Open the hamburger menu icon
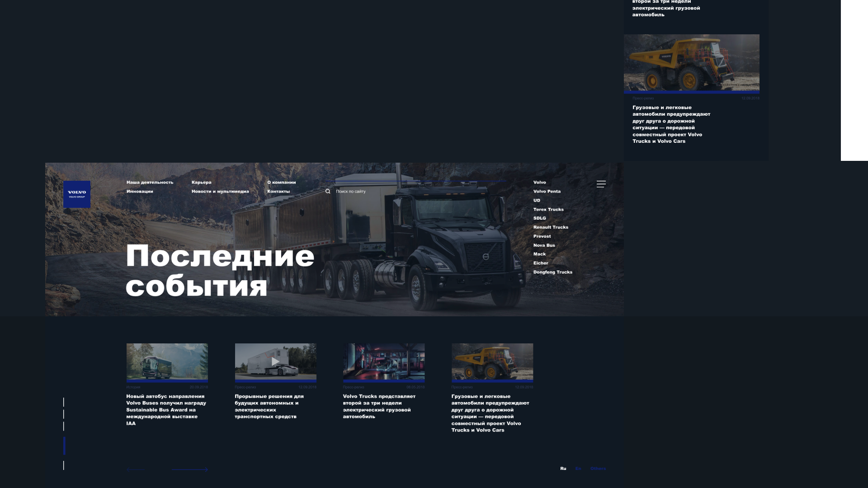Screen dimensions: 868x488 (x=601, y=184)
